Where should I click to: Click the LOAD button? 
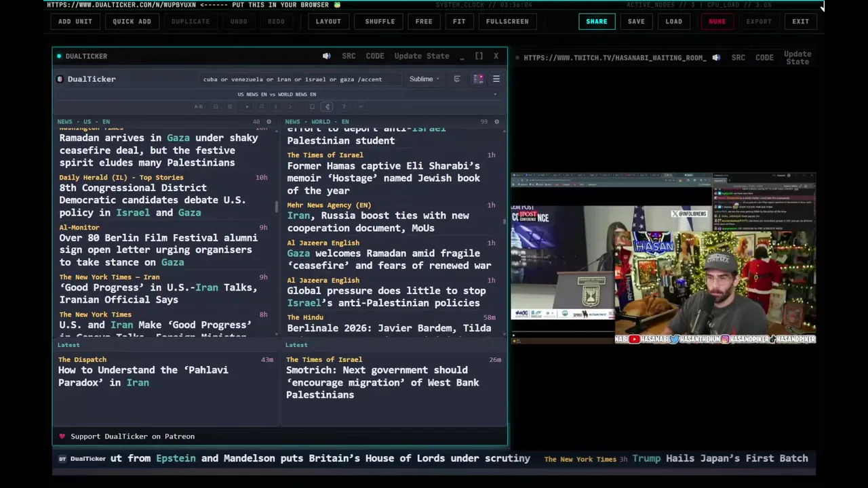click(673, 21)
